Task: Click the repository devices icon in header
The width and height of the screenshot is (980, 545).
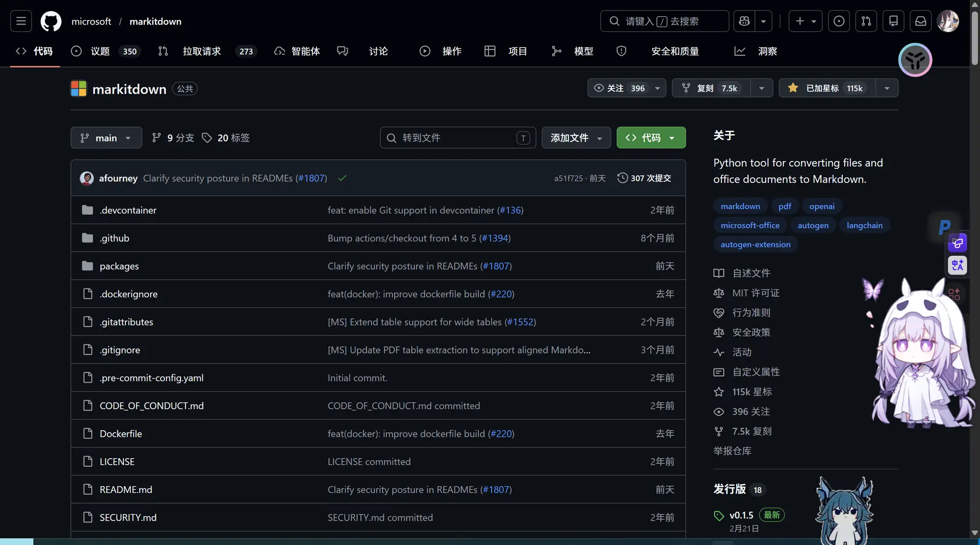Action: (x=894, y=21)
